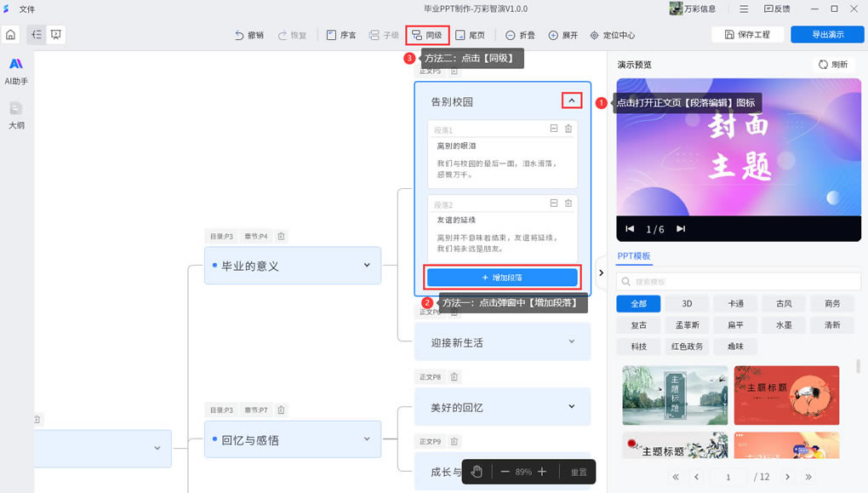Collapse 段落2 with the minus box icon
This screenshot has width=868, height=493.
[x=554, y=204]
